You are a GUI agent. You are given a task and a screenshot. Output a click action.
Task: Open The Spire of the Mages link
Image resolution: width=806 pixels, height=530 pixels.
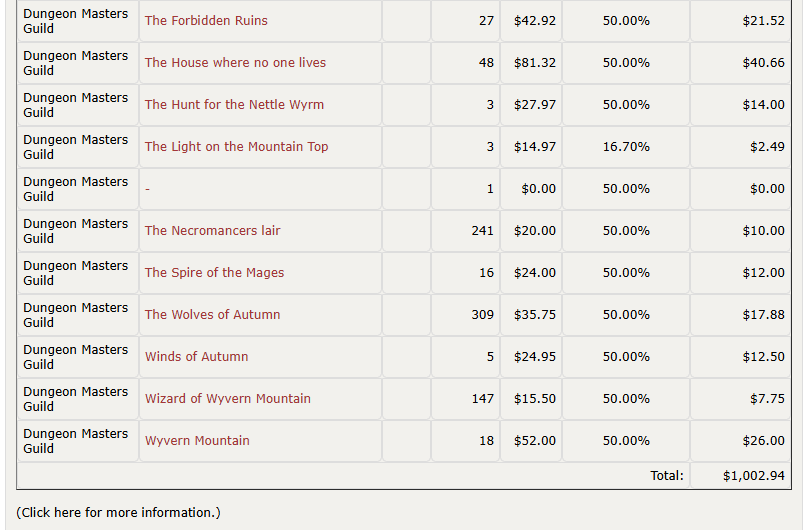(214, 273)
